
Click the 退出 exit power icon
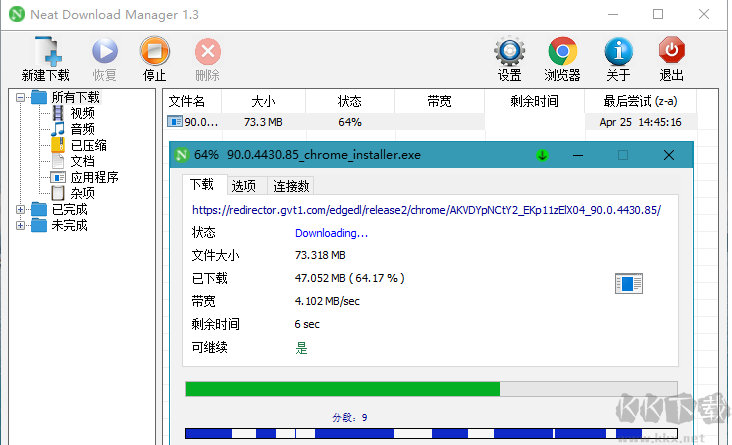pyautogui.click(x=671, y=50)
